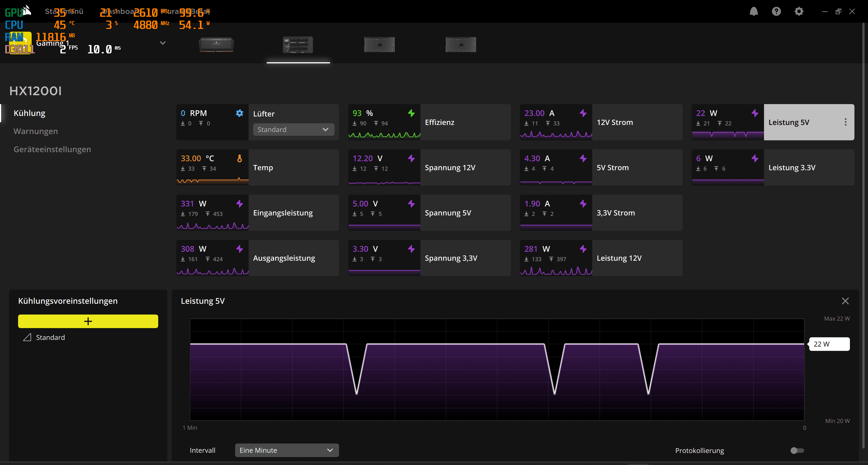The width and height of the screenshot is (868, 465).
Task: Open the Leistung 3.3V sensor card
Action: coord(773,167)
